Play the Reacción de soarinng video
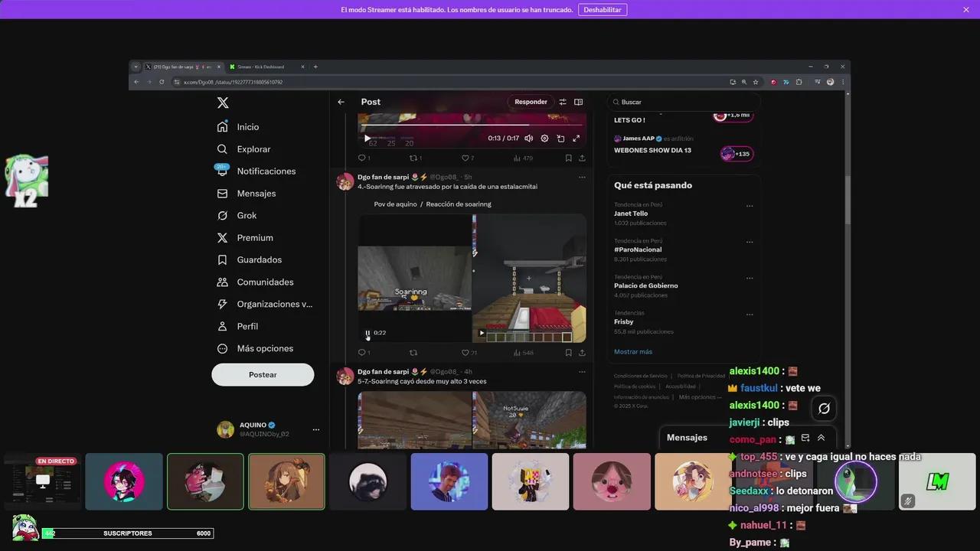980x551 pixels. pyautogui.click(x=482, y=333)
